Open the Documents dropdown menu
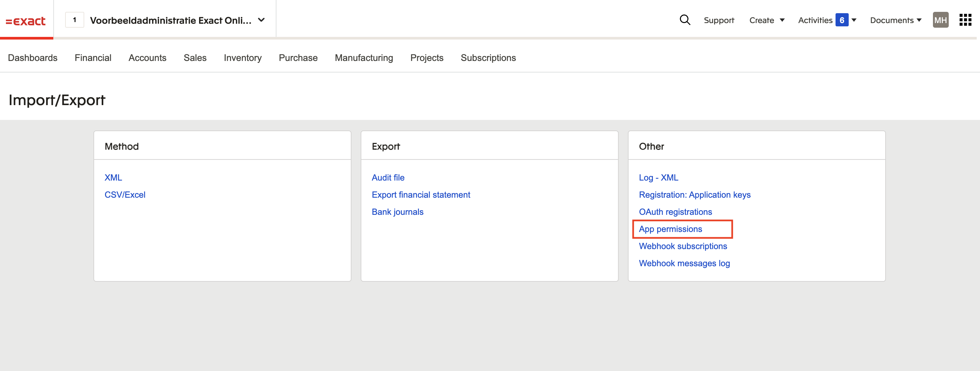This screenshot has width=980, height=371. pyautogui.click(x=895, y=20)
